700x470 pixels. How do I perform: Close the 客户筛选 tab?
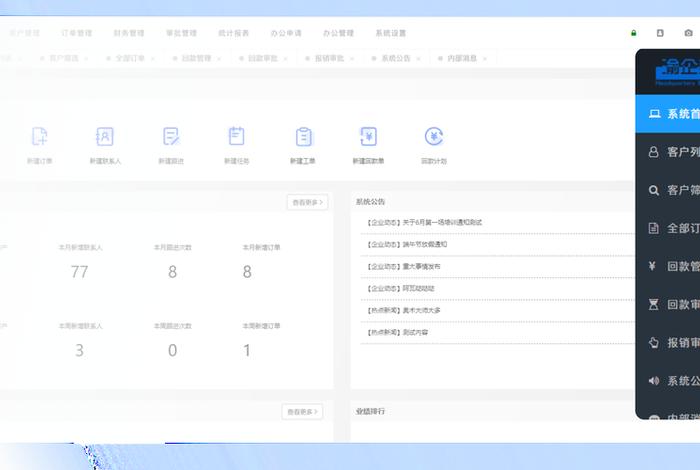(86, 59)
